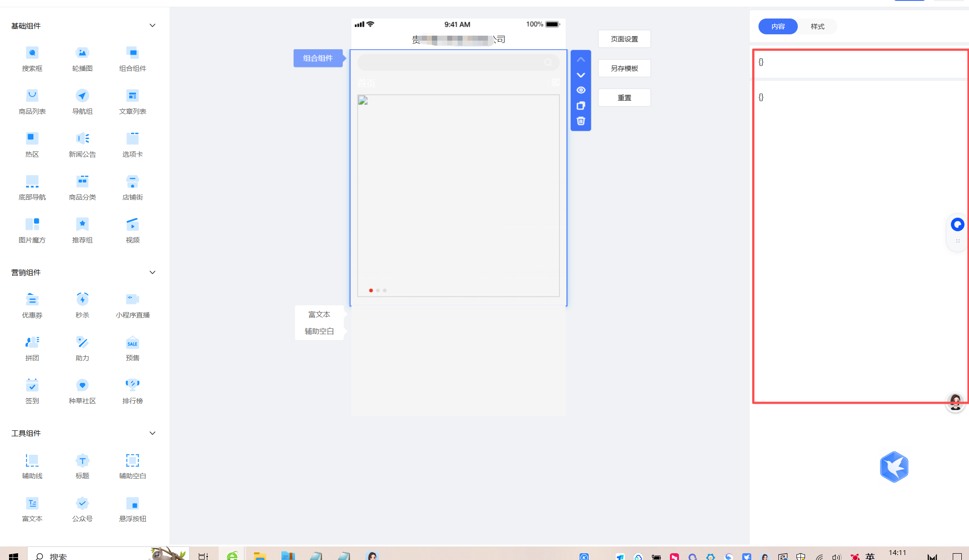Select the 搜索框 search box component
The image size is (969, 560).
point(32,59)
